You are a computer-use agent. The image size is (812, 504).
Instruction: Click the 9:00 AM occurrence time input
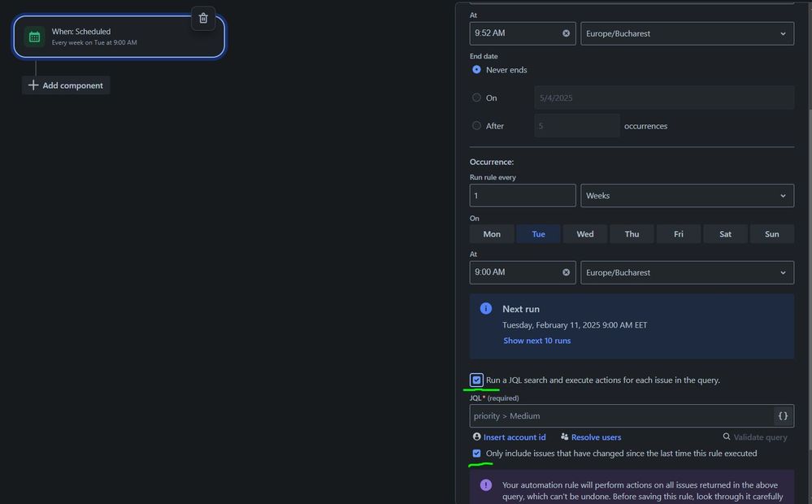tap(523, 272)
